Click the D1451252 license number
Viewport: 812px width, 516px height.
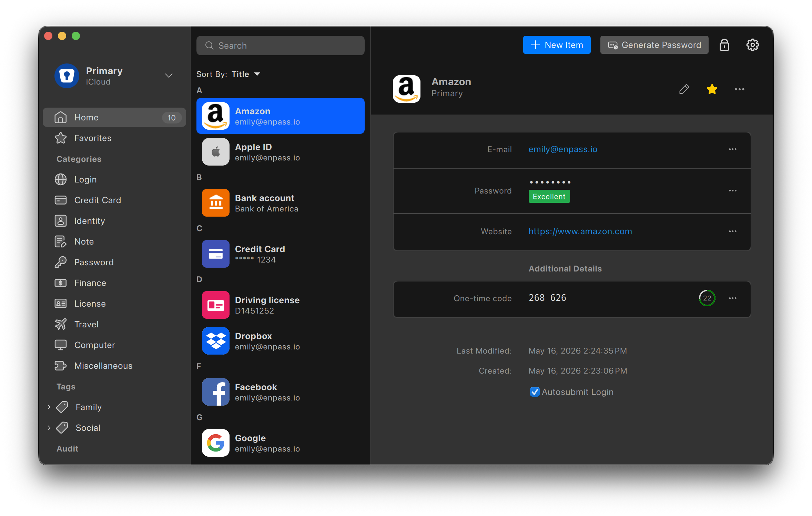[x=254, y=311]
